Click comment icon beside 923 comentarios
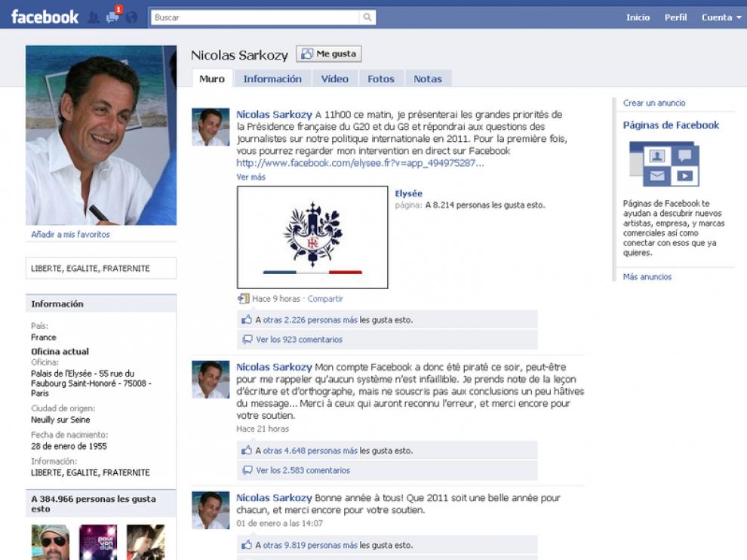Viewport: 747px width, 560px height. [x=247, y=340]
